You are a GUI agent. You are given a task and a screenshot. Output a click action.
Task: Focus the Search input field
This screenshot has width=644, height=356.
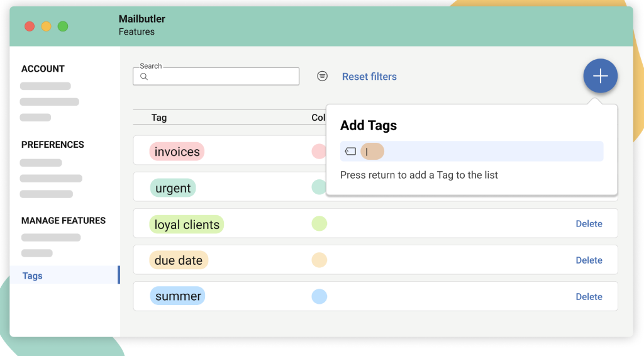(216, 76)
